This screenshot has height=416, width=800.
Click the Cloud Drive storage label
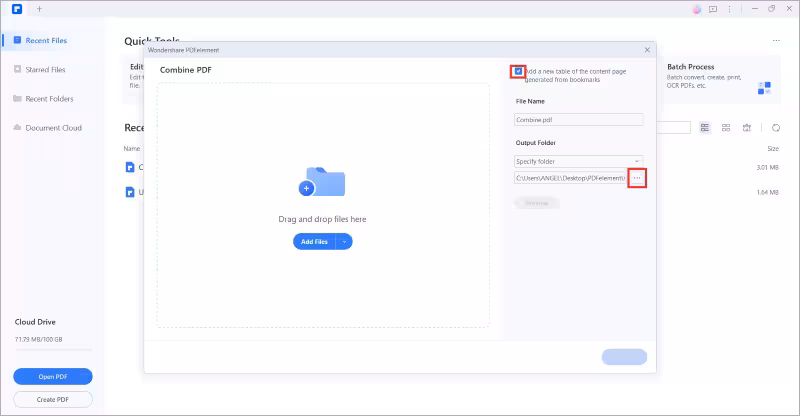click(x=35, y=322)
